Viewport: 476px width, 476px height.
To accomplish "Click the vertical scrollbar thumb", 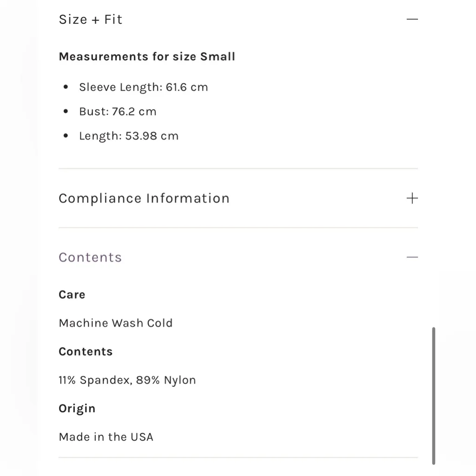I will [434, 395].
